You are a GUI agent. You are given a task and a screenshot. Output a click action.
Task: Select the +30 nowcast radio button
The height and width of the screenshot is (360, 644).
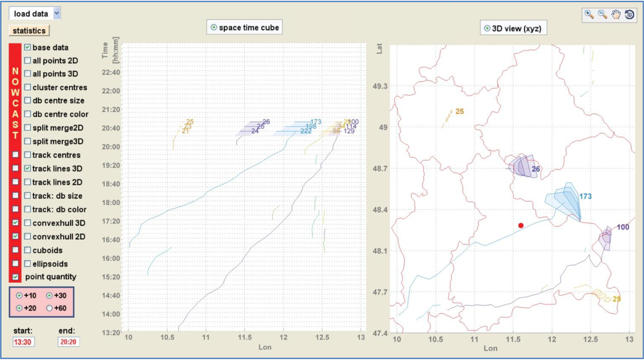[x=49, y=295]
